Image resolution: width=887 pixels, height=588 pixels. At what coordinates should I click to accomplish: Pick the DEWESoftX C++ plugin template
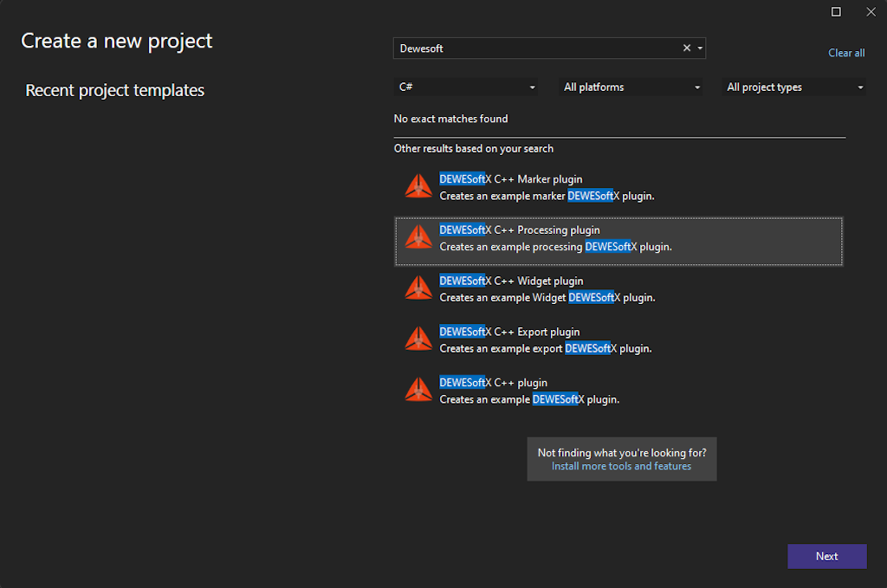pyautogui.click(x=618, y=391)
